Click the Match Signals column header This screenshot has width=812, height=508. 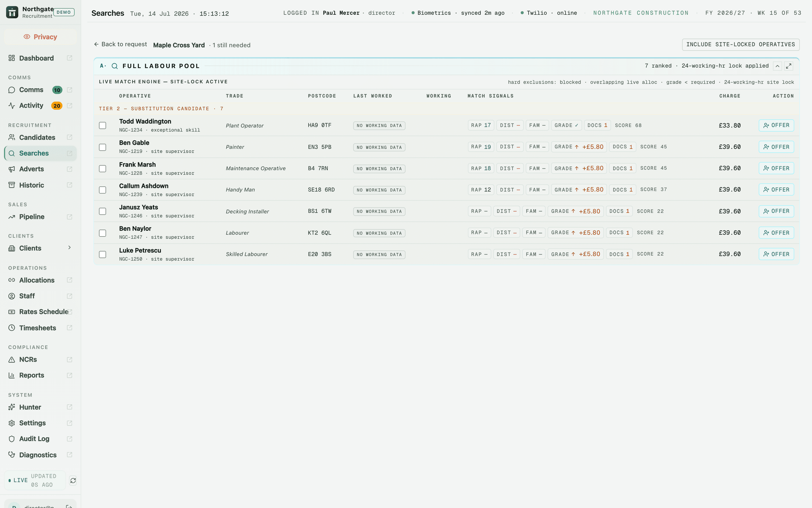(490, 96)
